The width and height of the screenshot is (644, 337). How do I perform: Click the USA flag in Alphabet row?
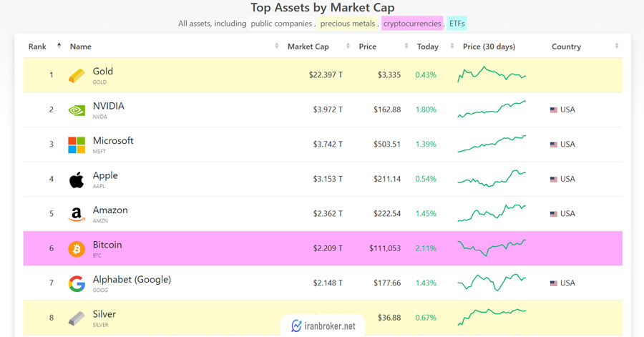pyautogui.click(x=553, y=283)
